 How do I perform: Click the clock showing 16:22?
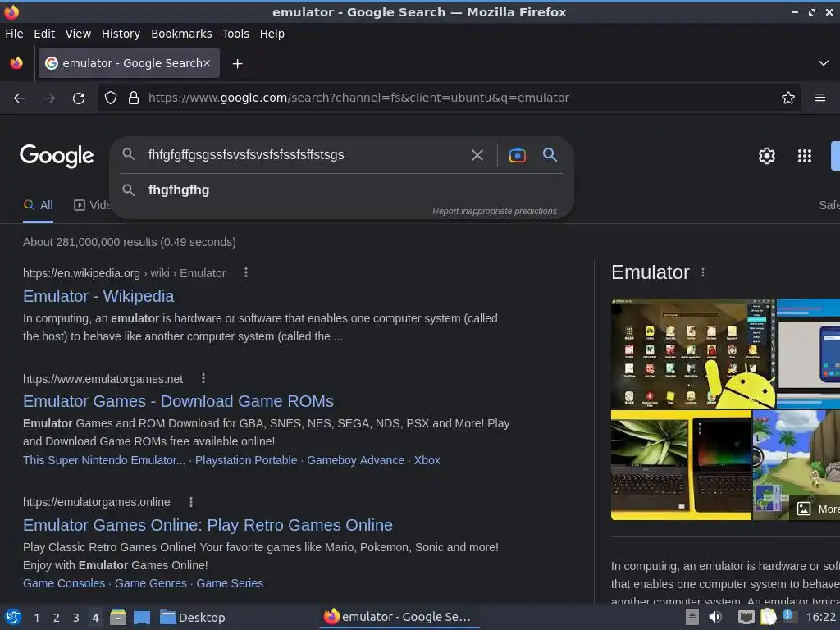click(x=820, y=617)
